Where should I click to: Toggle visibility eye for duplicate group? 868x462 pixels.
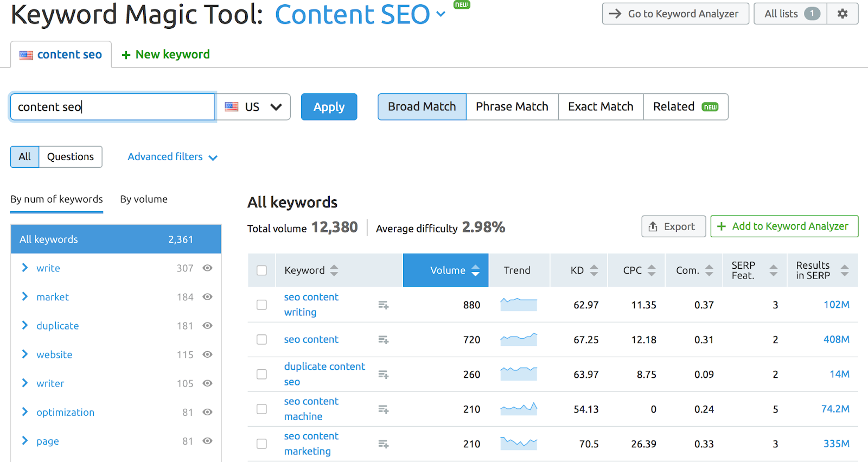(207, 325)
